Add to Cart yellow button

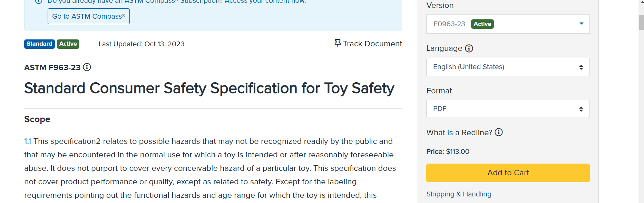tap(508, 173)
